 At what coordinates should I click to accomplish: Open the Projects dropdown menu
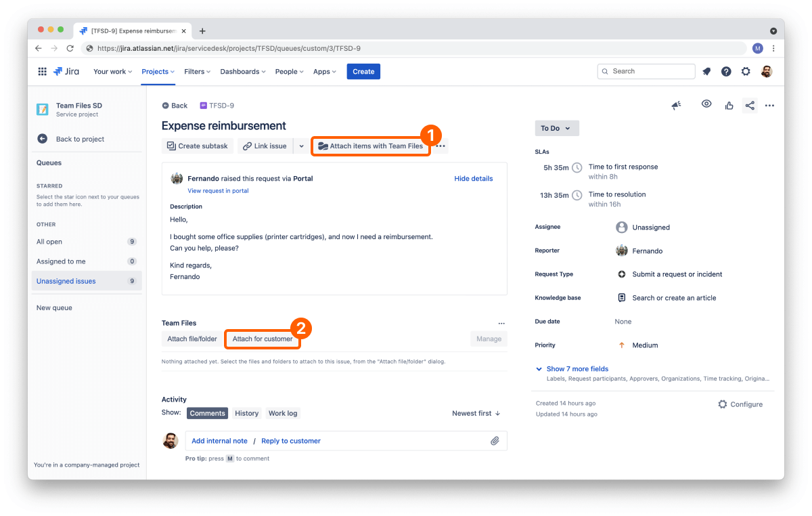(158, 72)
